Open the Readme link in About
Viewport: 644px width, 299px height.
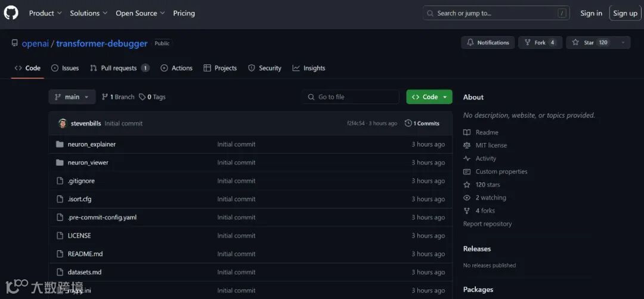(481, 132)
